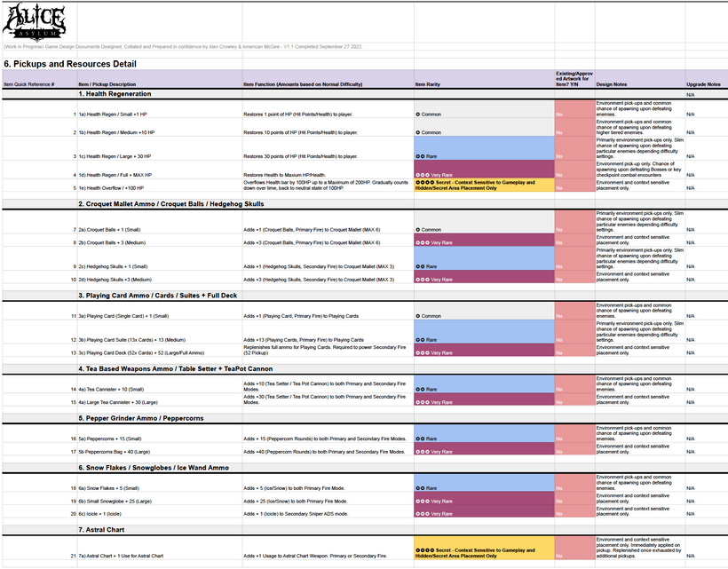Click '2a) Croquet Balls + 1 (Small)' cell

click(160, 222)
